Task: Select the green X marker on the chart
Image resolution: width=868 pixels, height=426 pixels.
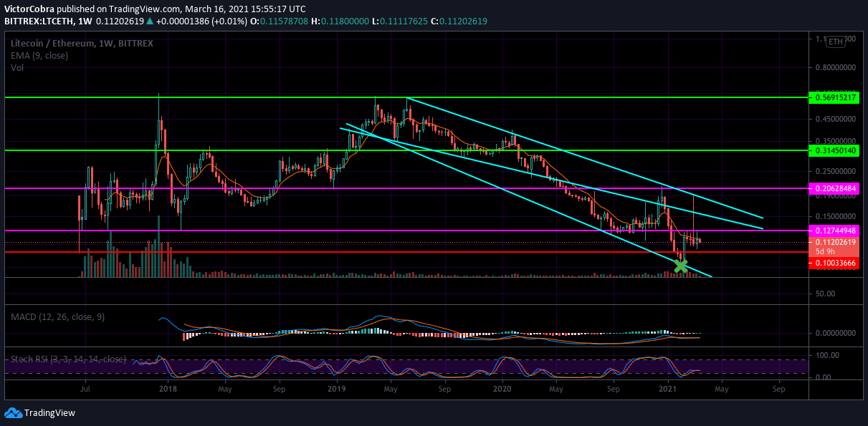Action: (681, 266)
